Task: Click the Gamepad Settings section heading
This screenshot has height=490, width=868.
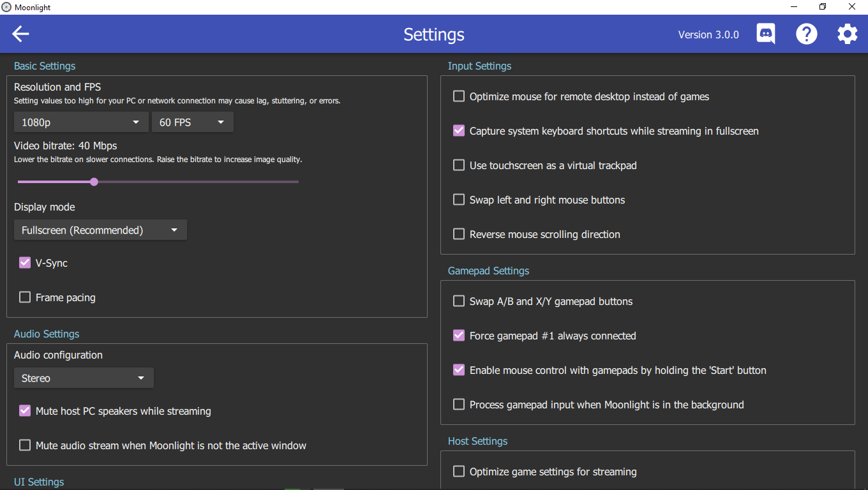Action: 488,271
